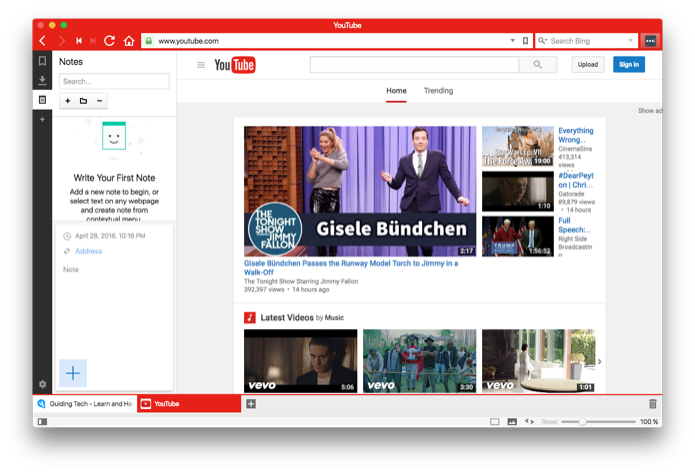
Task: Reset the zoom level
Action: (x=549, y=422)
